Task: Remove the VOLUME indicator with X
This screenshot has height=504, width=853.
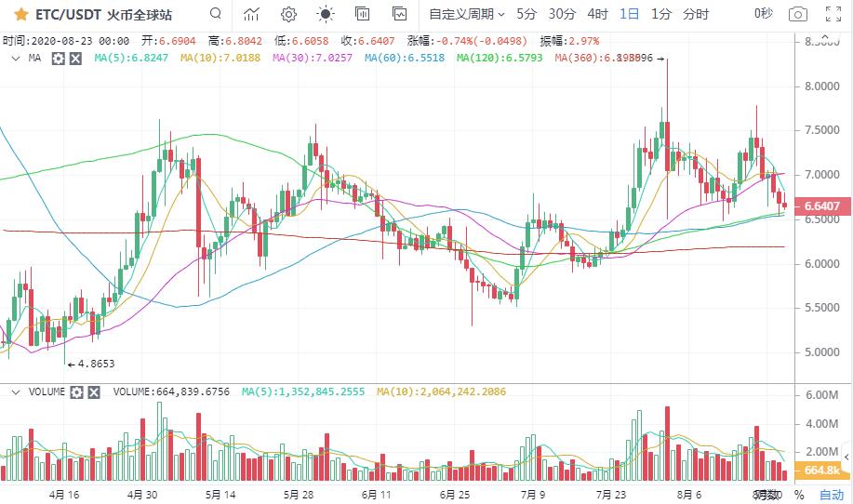Action: (94, 392)
